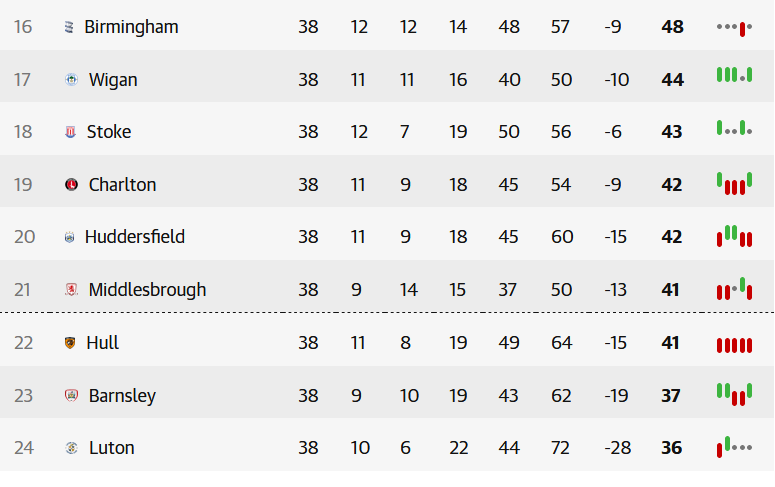The image size is (775, 487).
Task: Select the Middlesbrough team name
Action: (147, 290)
